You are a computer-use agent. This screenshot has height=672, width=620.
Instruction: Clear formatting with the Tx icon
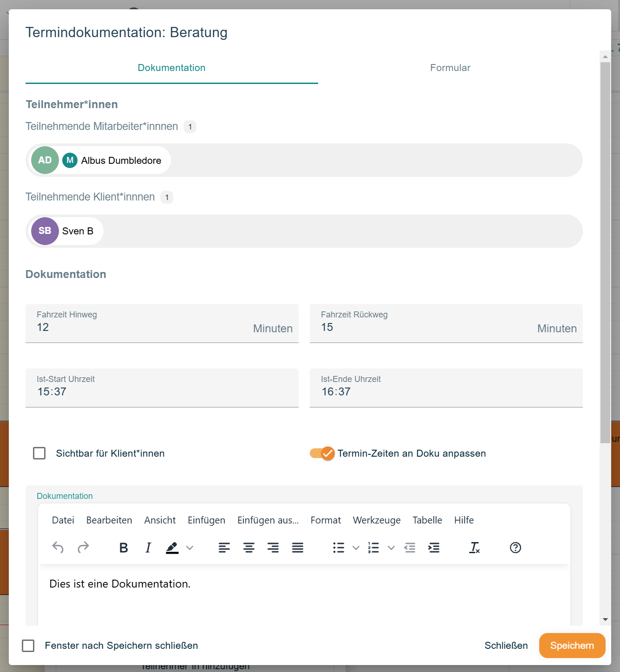474,548
